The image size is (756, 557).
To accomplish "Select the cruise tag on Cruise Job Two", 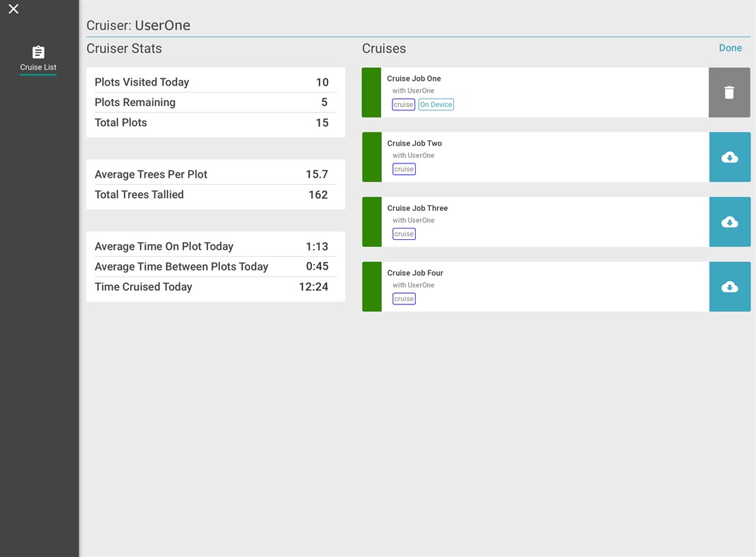I will [x=403, y=168].
